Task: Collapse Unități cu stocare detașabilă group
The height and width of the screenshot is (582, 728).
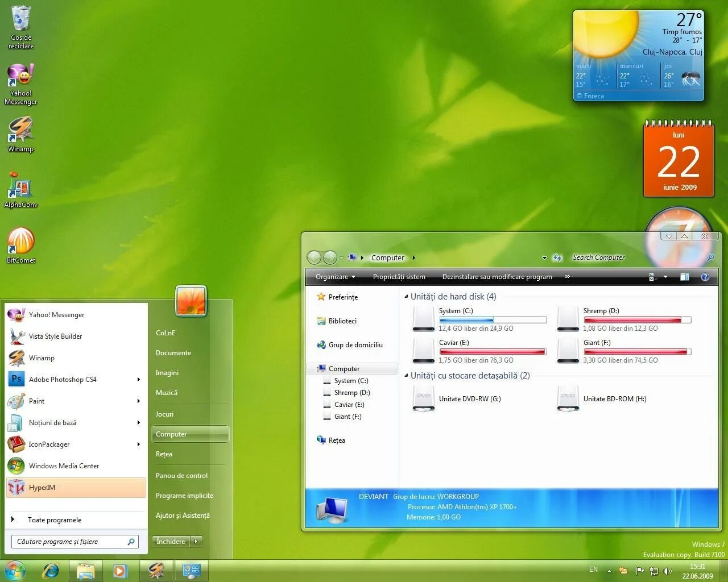Action: (x=406, y=376)
